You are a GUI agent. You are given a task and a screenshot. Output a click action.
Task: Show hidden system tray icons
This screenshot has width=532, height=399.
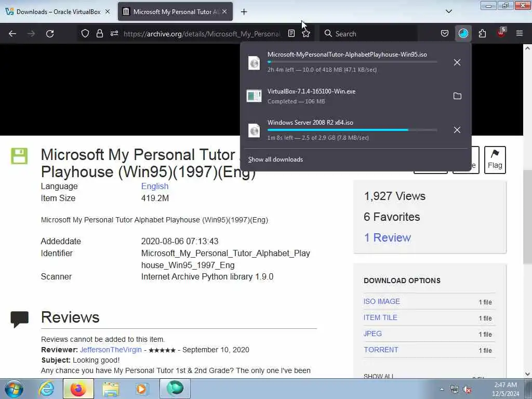[x=442, y=390]
